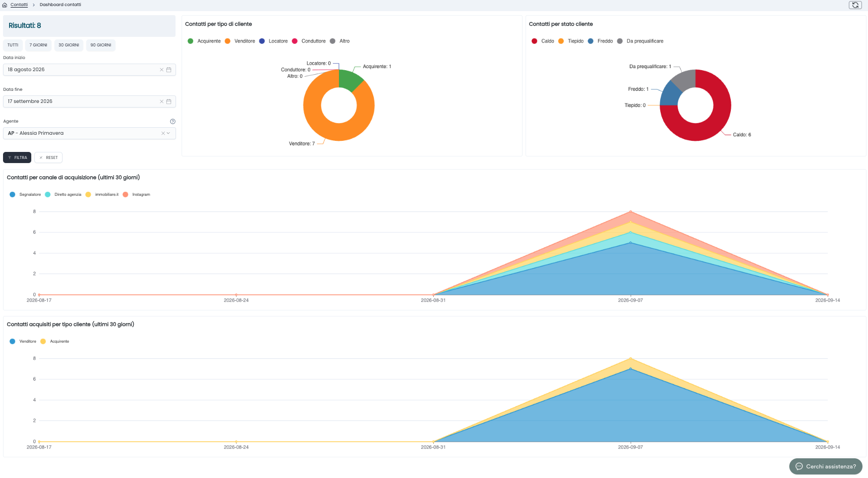Toggle immobiliare.it legend series
The width and height of the screenshot is (868, 478).
(102, 195)
